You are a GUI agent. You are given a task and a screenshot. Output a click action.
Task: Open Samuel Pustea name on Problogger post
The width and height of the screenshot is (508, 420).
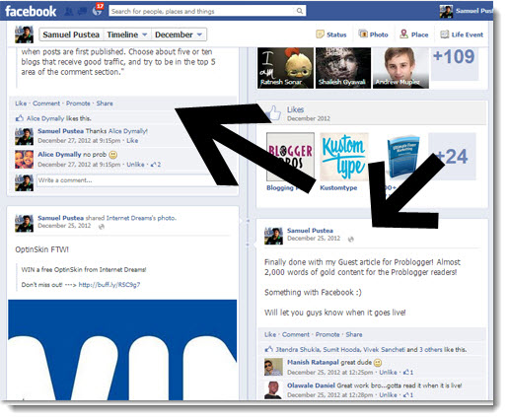310,231
